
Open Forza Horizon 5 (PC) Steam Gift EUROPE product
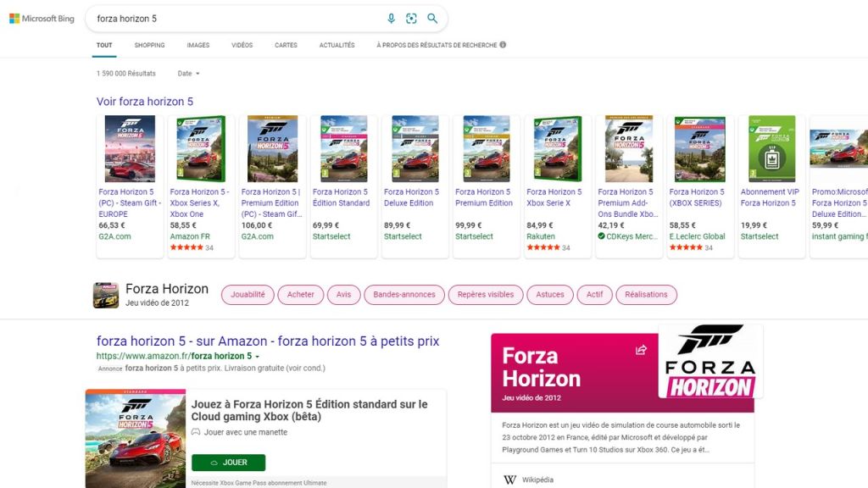(130, 202)
